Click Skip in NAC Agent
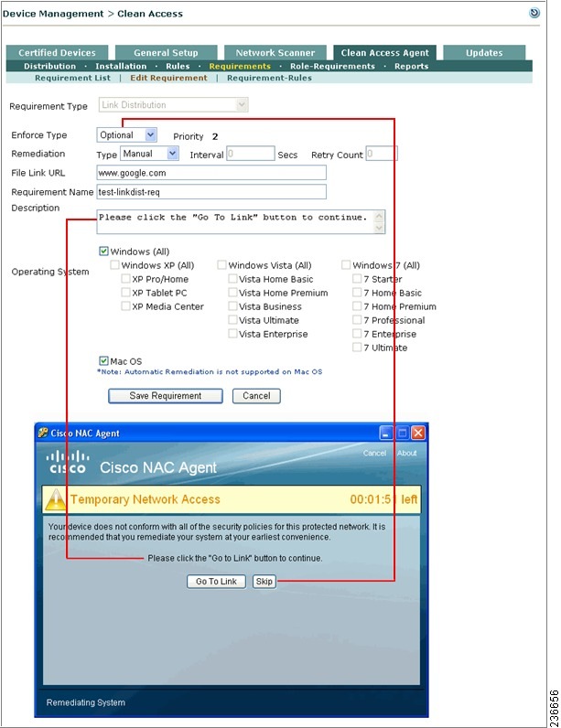 (x=264, y=582)
